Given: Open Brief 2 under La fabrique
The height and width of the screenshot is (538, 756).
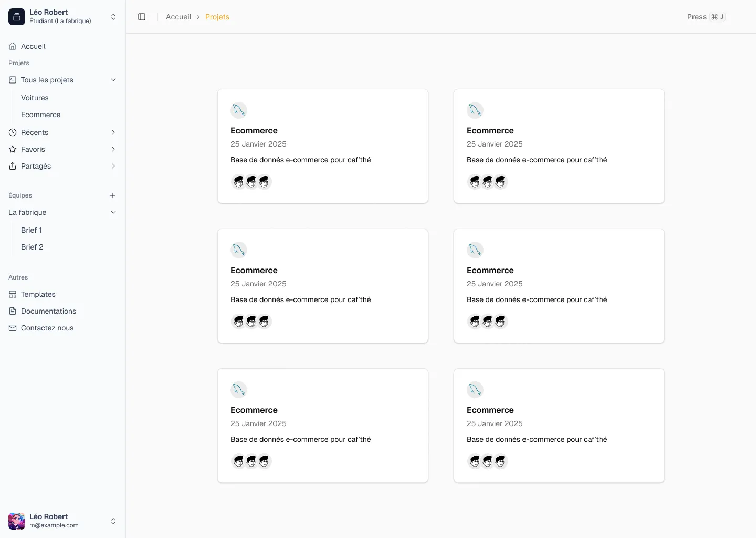Looking at the screenshot, I should pos(32,247).
